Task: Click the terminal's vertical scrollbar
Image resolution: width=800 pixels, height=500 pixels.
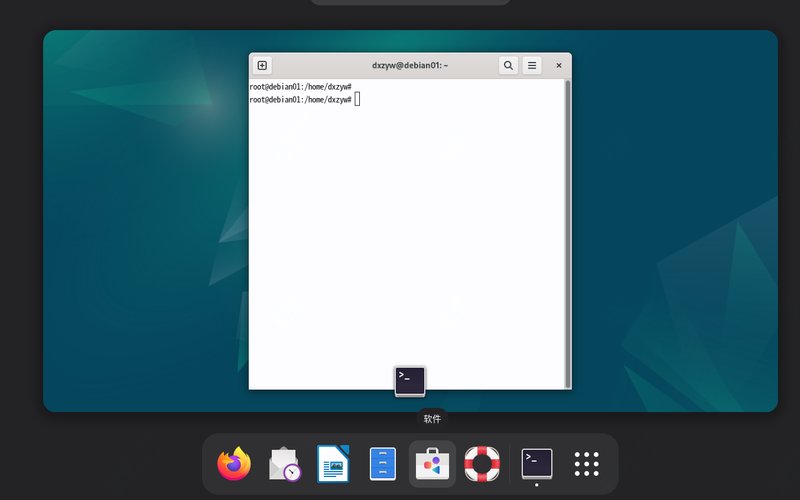Action: 568,230
